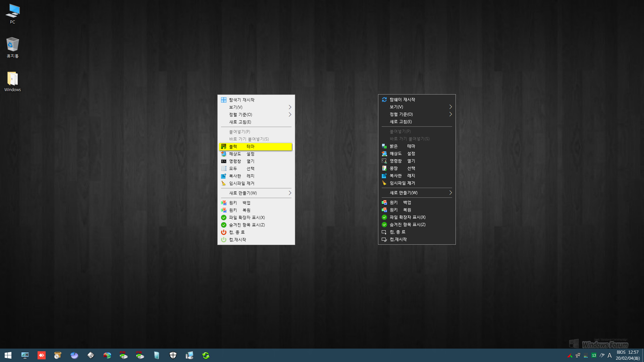Open the light-blue book taskbar icon

coord(156,355)
